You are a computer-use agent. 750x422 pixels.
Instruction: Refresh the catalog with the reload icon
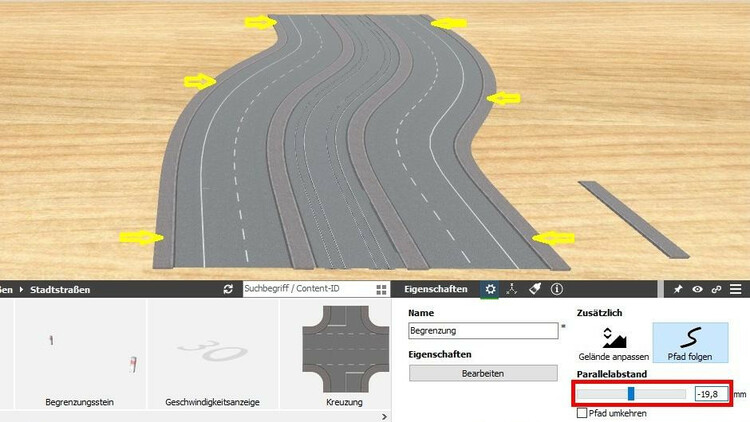(x=228, y=289)
